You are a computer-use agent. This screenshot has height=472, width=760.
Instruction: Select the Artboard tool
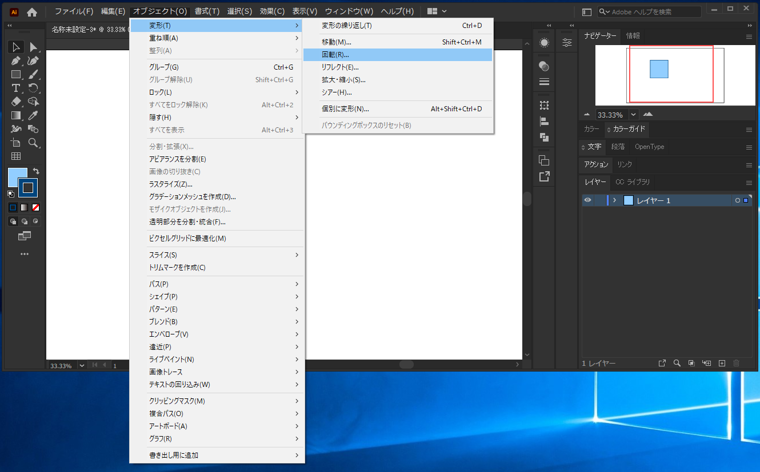click(x=16, y=142)
